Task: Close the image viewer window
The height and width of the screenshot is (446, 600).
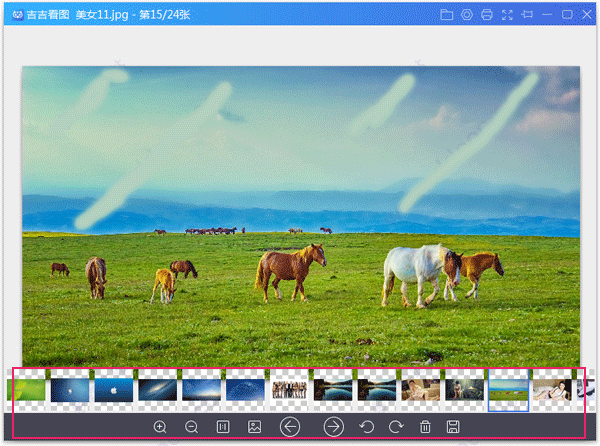Action: pos(587,15)
